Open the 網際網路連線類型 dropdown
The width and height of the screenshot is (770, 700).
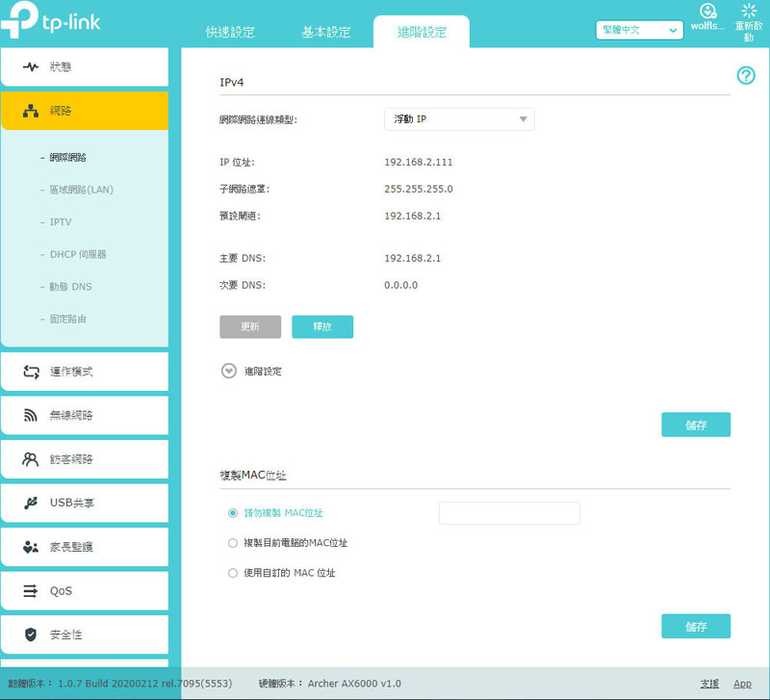[x=459, y=119]
